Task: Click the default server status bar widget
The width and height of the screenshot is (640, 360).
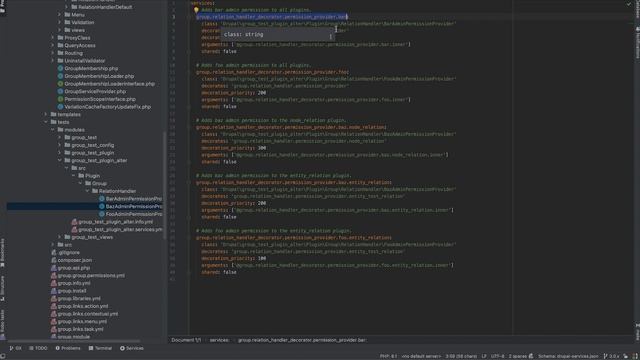Action: click(421, 356)
